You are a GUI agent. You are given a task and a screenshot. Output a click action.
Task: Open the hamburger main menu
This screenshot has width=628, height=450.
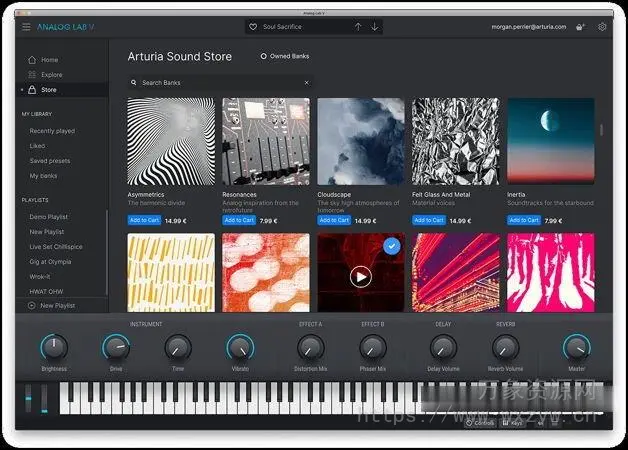coord(26,27)
